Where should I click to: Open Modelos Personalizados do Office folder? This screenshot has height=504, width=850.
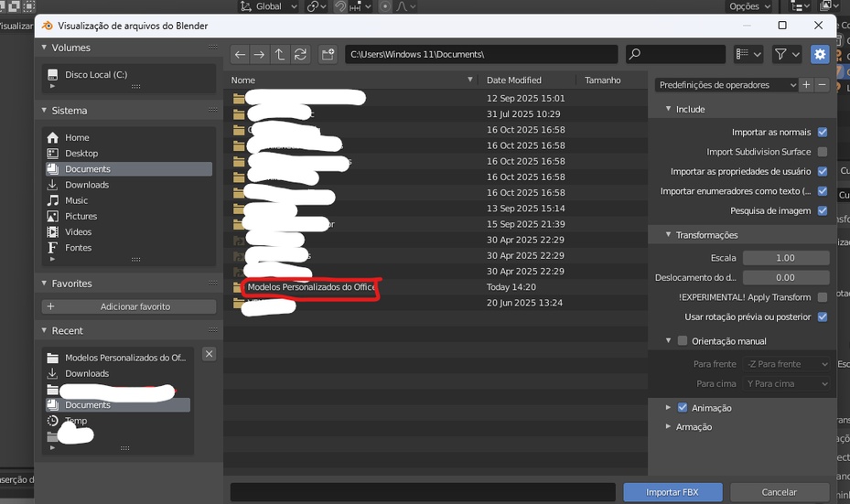coord(311,287)
